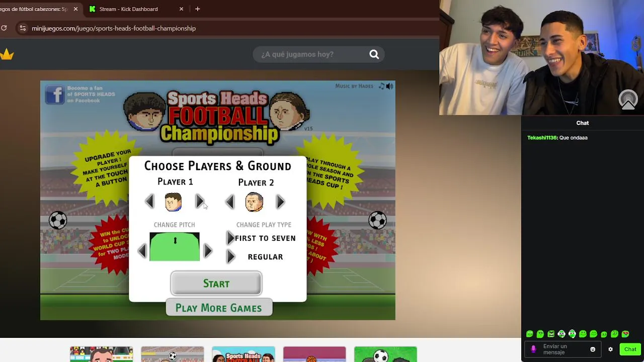Focus the ¿A qué jugamos hoy? search box
This screenshot has width=644, height=362.
pyautogui.click(x=318, y=54)
